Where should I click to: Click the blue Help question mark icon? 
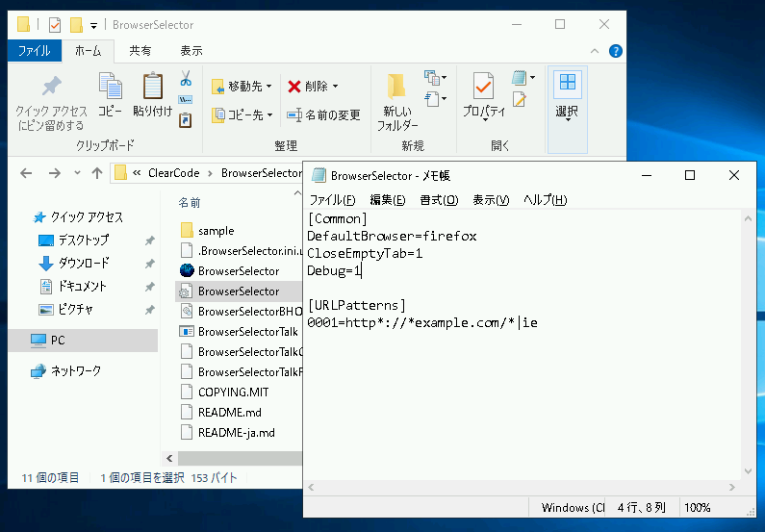point(616,51)
